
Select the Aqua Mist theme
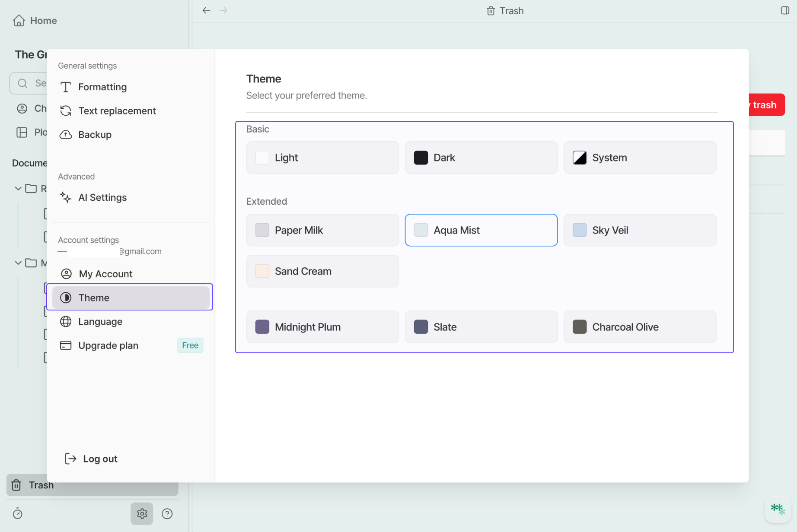coord(481,230)
